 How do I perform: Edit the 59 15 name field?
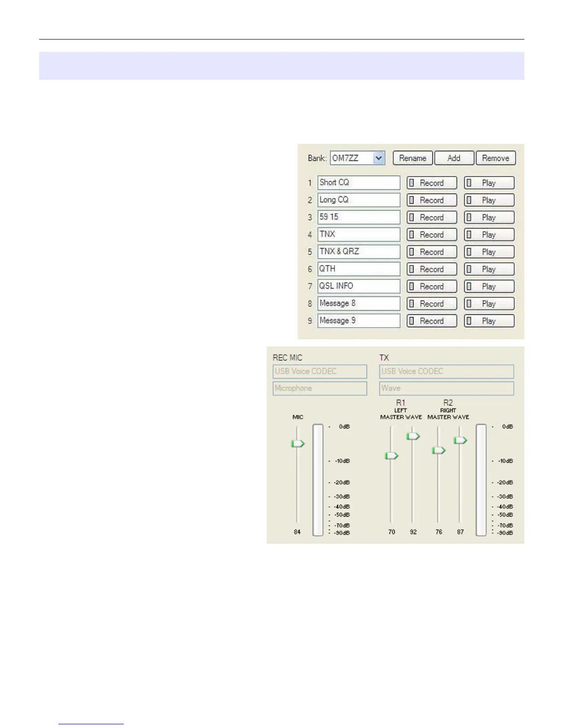coord(359,217)
